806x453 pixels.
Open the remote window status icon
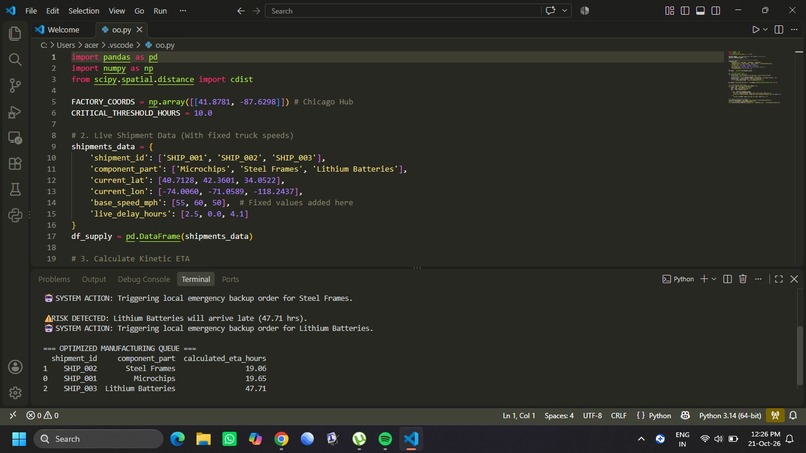tap(13, 415)
